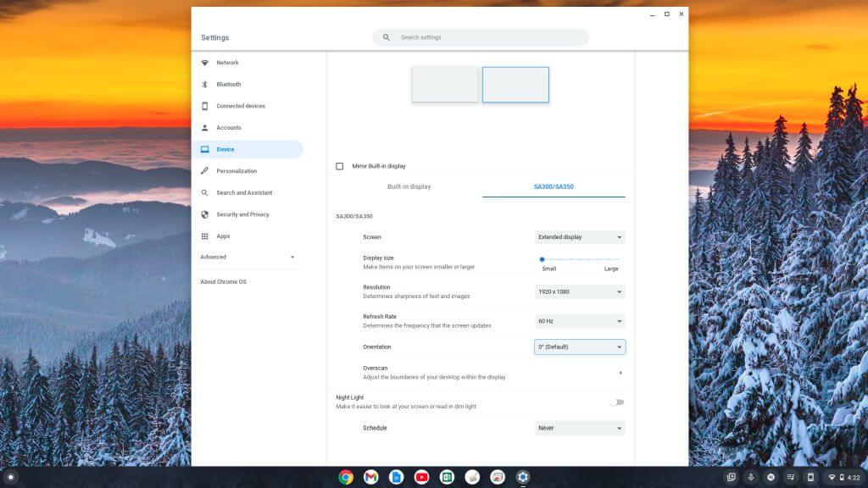Click the Search settings input field
Viewport: 868px width, 488px height.
(481, 37)
